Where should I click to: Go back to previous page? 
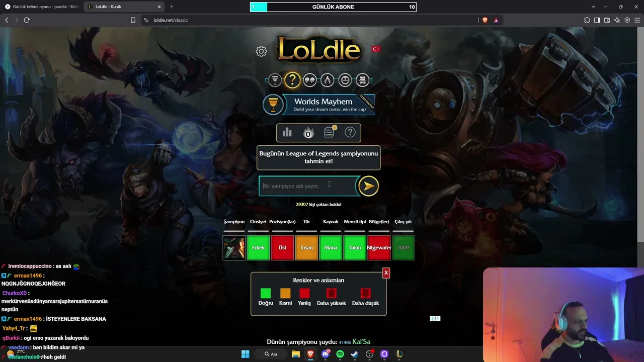tap(7, 20)
